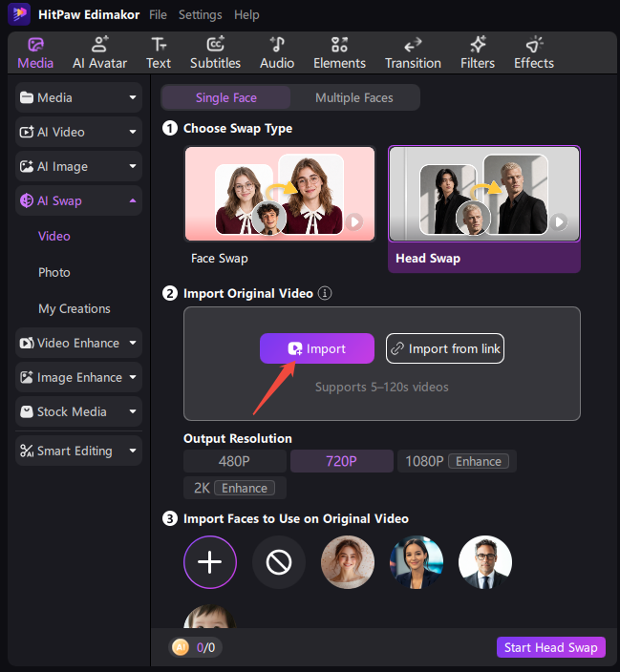Open the Effects tool

(x=534, y=53)
